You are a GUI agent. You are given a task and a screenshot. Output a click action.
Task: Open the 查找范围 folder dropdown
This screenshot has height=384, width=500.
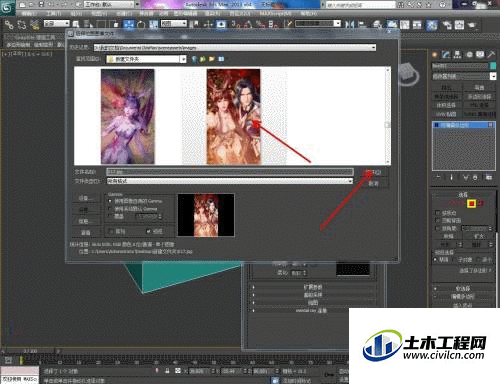pos(183,59)
